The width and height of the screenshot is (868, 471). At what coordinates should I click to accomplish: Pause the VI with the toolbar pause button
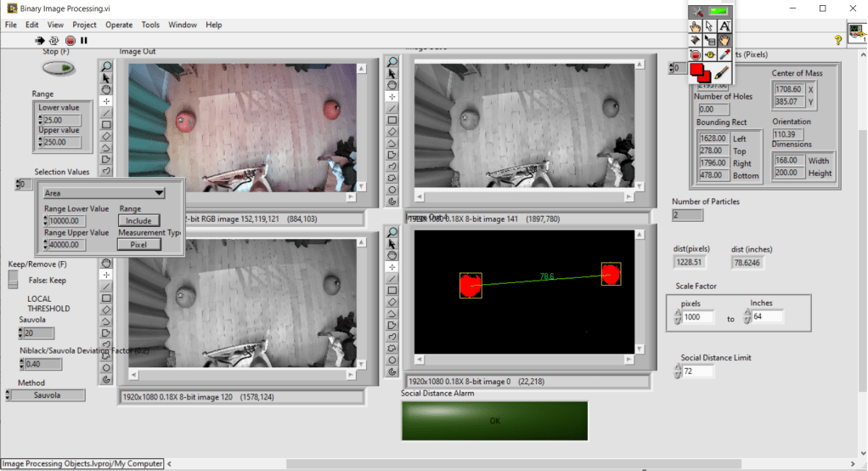click(84, 40)
